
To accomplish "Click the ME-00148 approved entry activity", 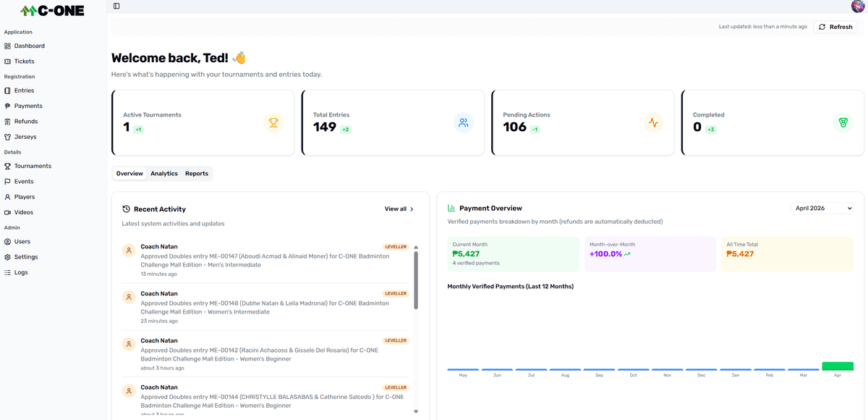I will (x=265, y=307).
